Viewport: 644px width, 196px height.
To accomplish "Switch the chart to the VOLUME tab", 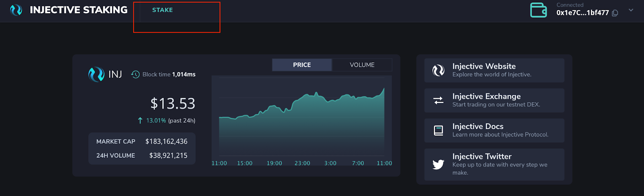I will click(362, 65).
